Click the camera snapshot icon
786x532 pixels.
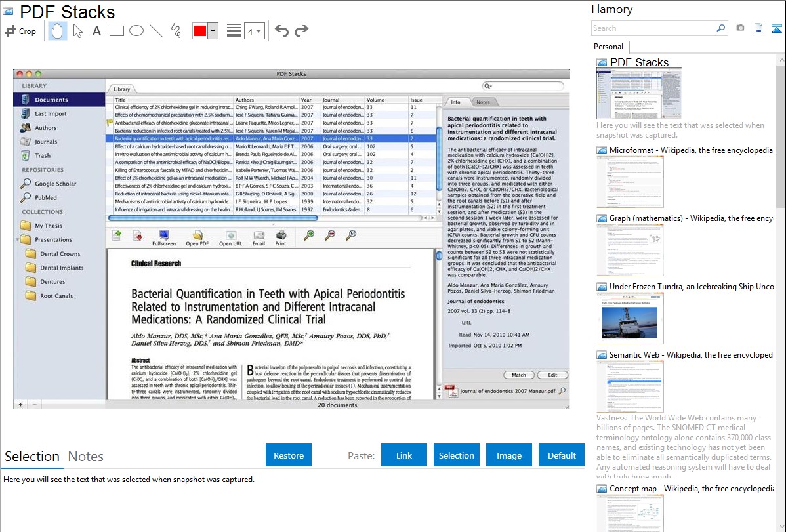click(x=740, y=28)
